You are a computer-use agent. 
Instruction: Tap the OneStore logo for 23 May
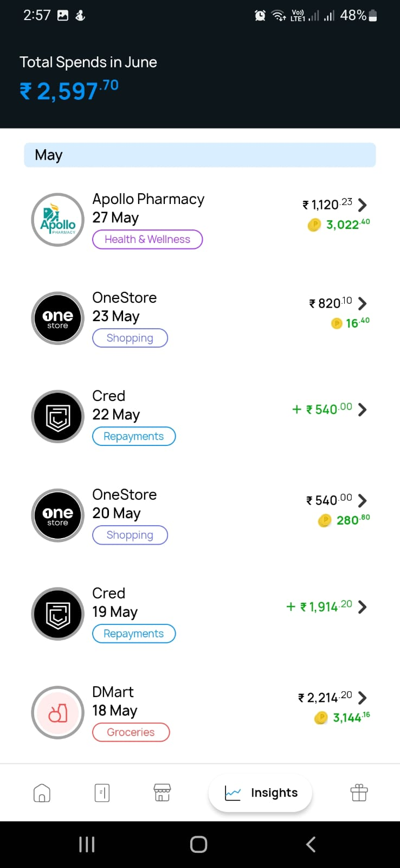tap(57, 318)
